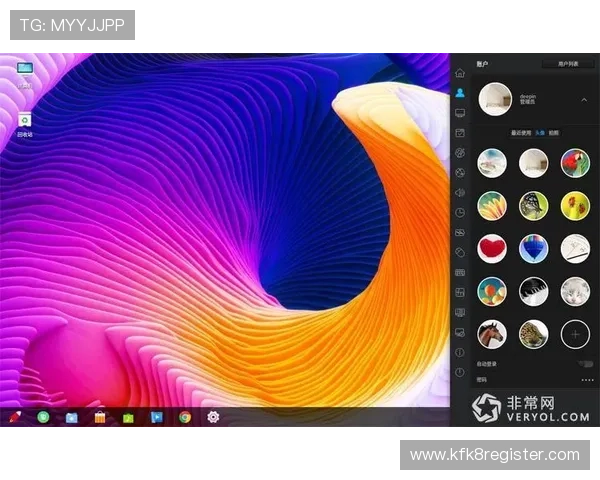Choose the leopard avatar
Viewport: 600px width, 480px height.
tap(533, 334)
